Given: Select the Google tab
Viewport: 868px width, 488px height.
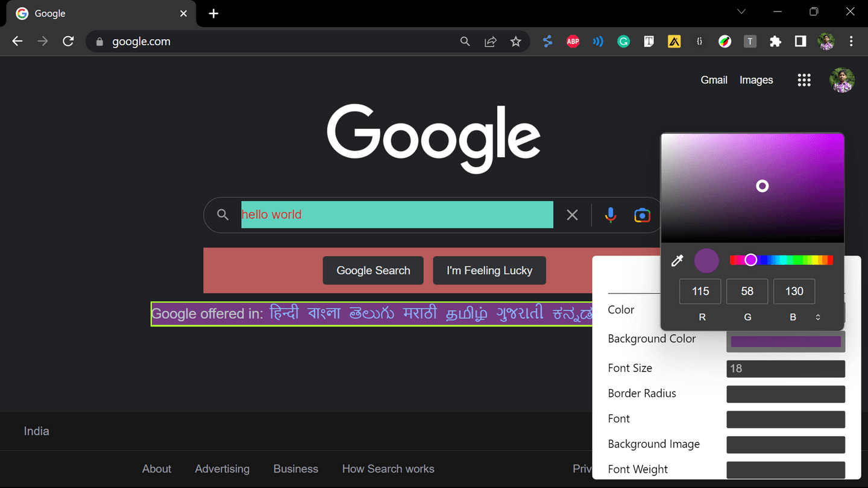Looking at the screenshot, I should click(101, 14).
